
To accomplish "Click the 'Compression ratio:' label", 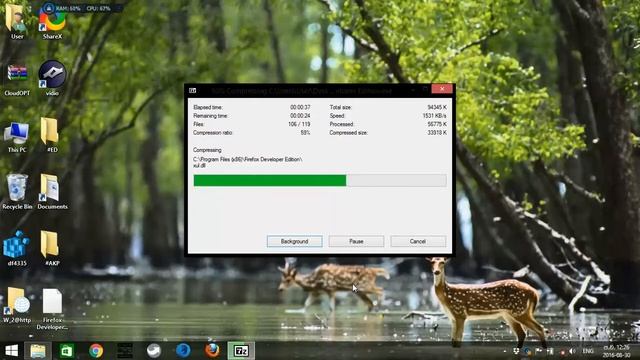I will (213, 133).
